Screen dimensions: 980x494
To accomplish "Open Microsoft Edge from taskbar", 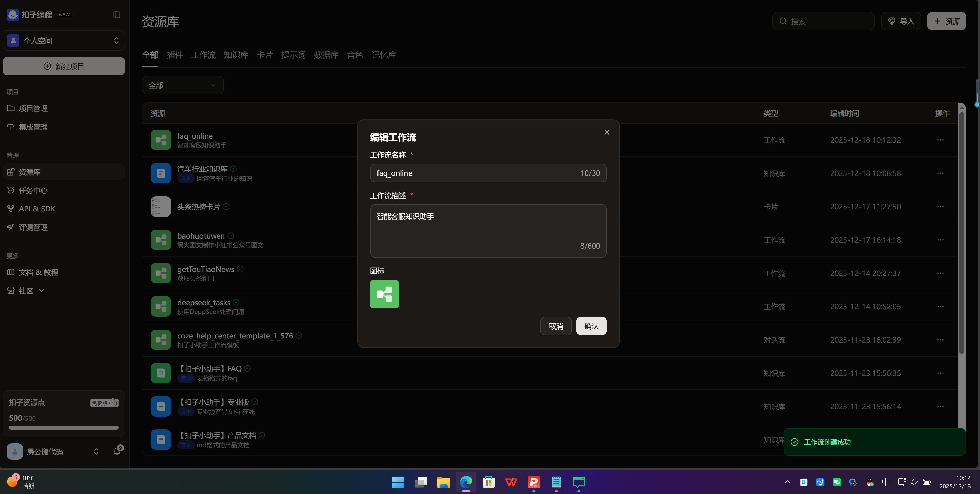I will [x=466, y=482].
